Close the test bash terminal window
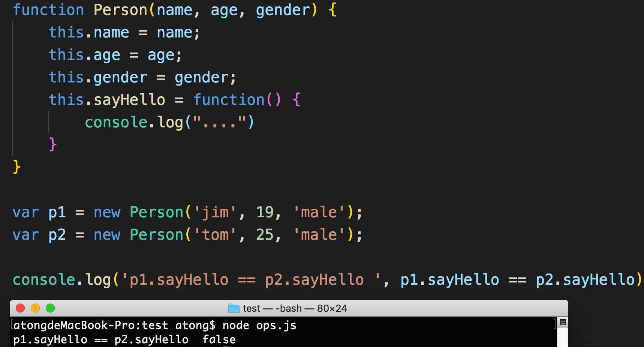Viewport: 644px width, 347px height. [x=20, y=308]
